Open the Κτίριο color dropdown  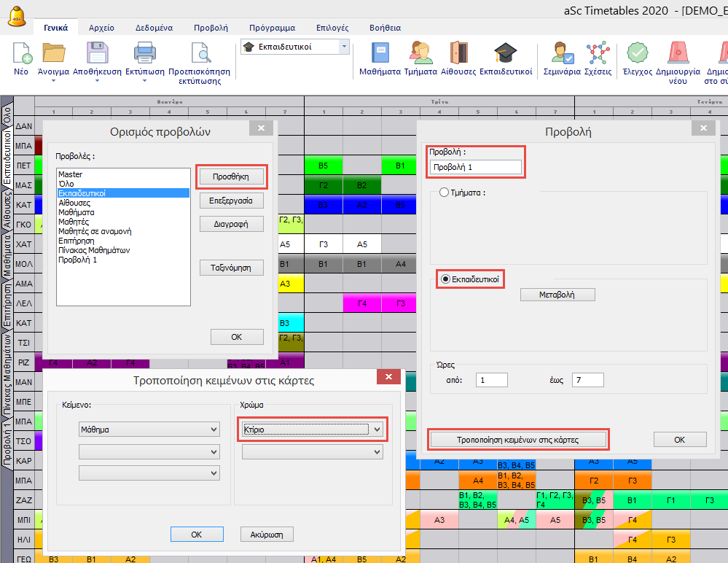coord(377,430)
